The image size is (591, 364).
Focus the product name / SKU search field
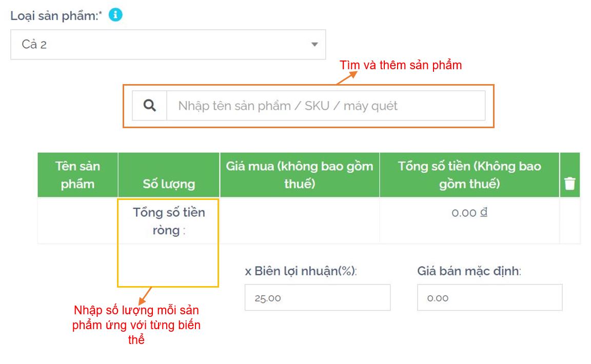point(325,106)
